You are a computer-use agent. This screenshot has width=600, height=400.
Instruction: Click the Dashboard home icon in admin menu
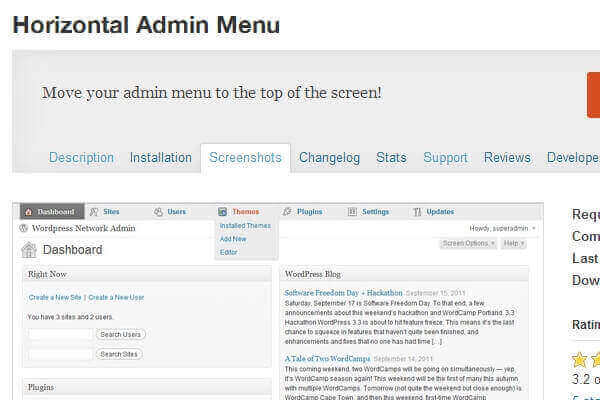(x=28, y=212)
